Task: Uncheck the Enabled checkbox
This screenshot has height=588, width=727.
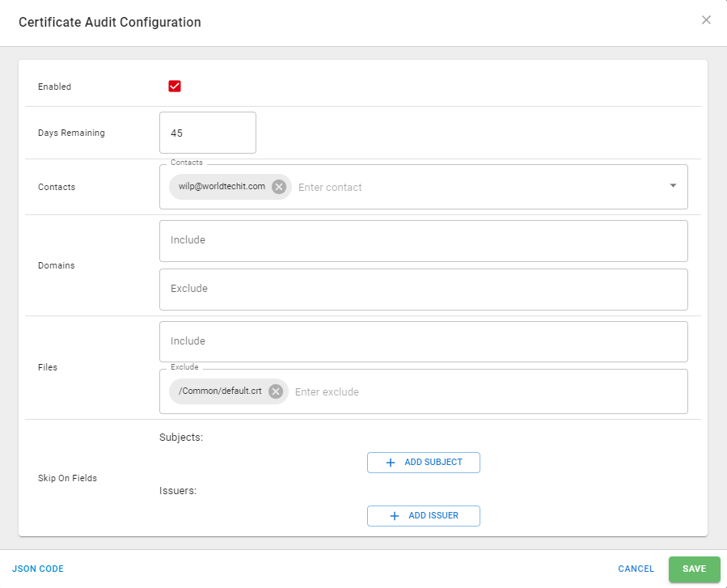Action: 175,87
